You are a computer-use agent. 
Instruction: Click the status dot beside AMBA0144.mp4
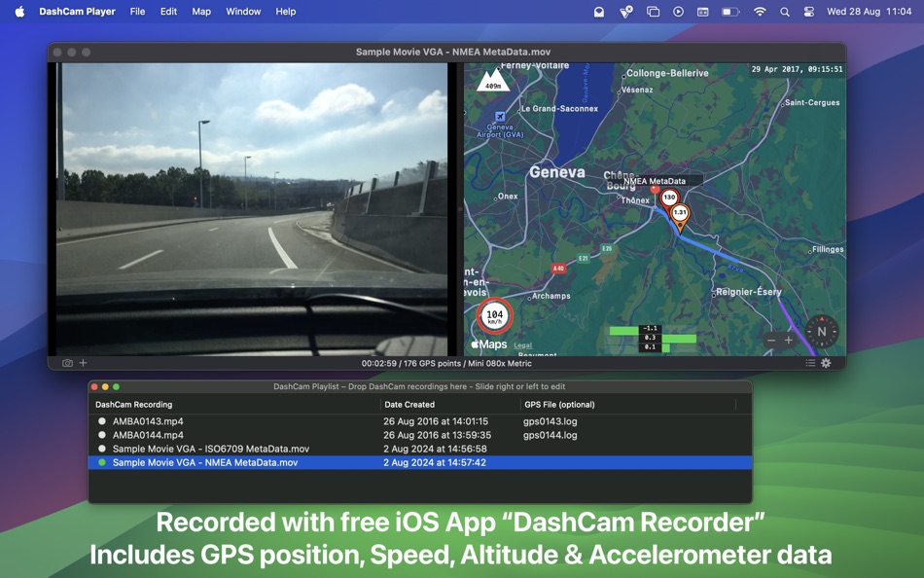pos(102,435)
